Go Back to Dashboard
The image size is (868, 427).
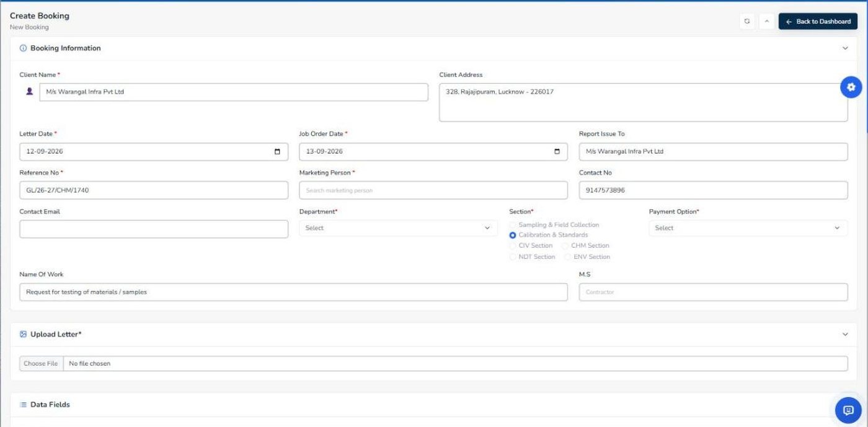pyautogui.click(x=818, y=21)
